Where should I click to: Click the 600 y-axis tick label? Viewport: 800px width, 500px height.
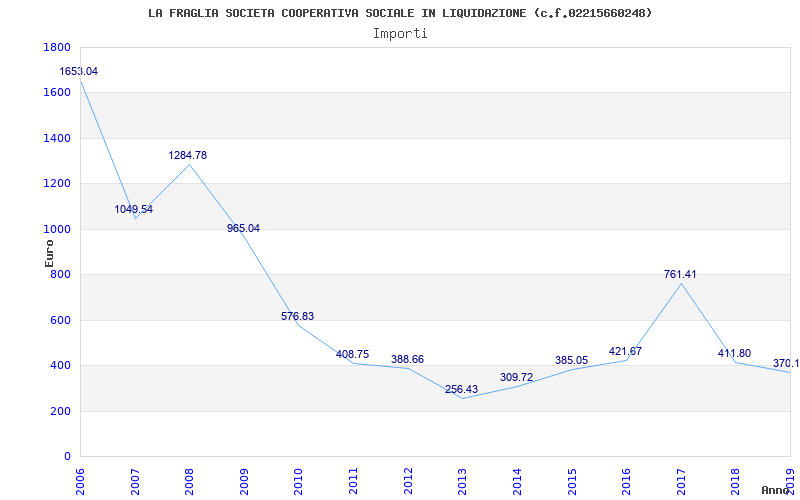(60, 320)
